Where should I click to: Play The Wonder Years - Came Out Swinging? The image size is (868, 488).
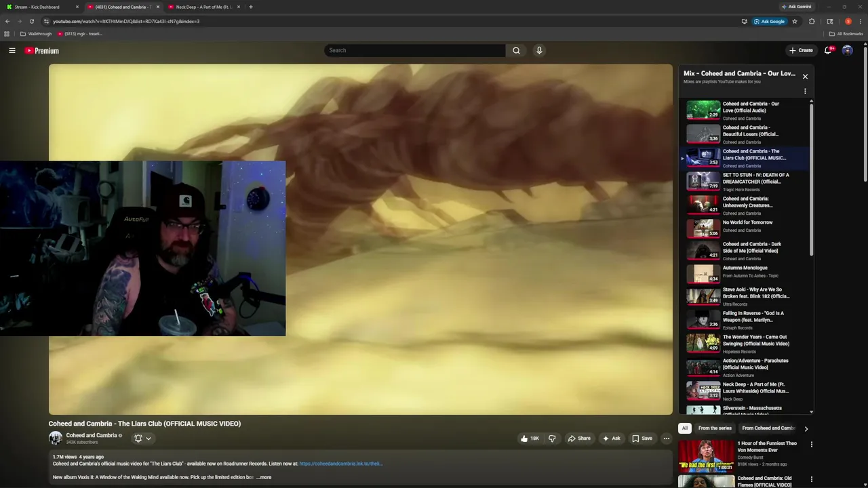(745, 344)
